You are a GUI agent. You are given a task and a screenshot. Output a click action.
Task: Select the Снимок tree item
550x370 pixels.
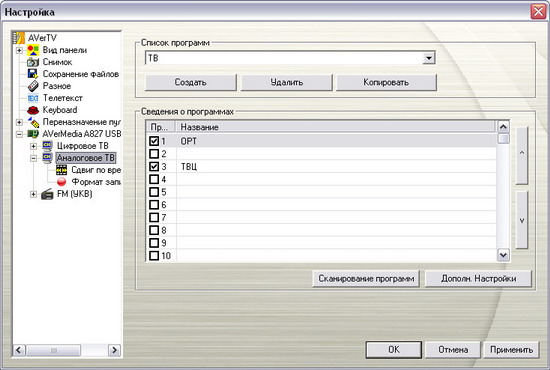point(57,62)
